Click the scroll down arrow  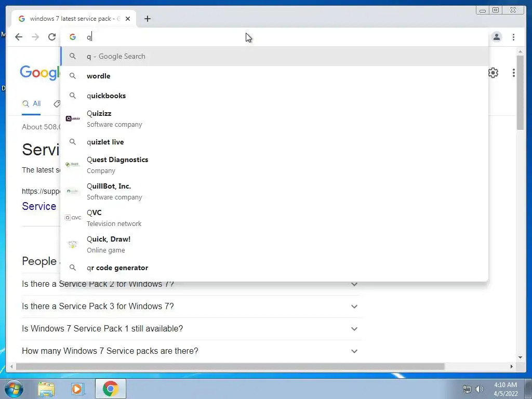pos(520,357)
